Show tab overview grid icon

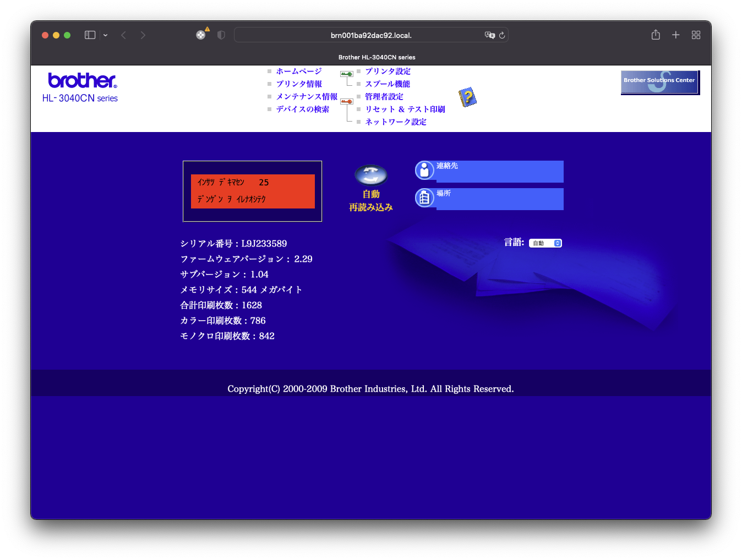[x=696, y=35]
